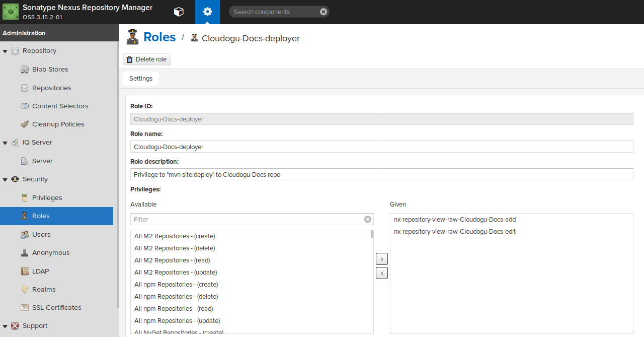Click the Roles breadcrumb link
The width and height of the screenshot is (644, 337).
tap(159, 37)
